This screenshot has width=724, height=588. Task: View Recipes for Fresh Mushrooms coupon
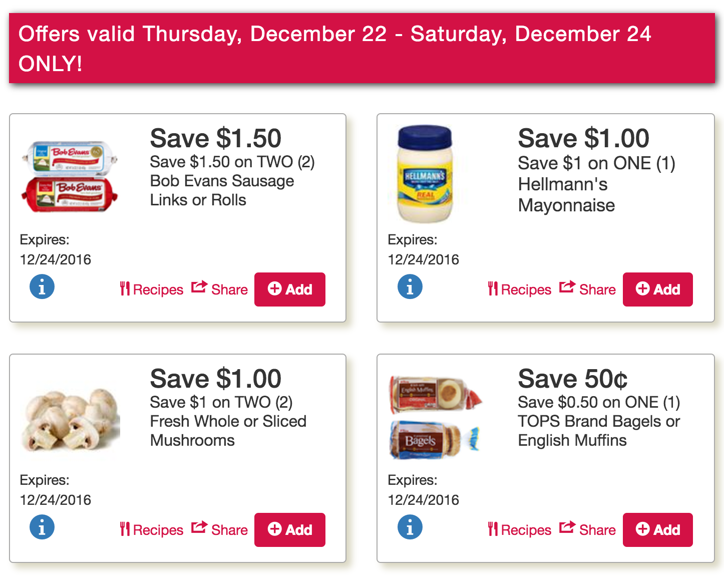pyautogui.click(x=152, y=530)
